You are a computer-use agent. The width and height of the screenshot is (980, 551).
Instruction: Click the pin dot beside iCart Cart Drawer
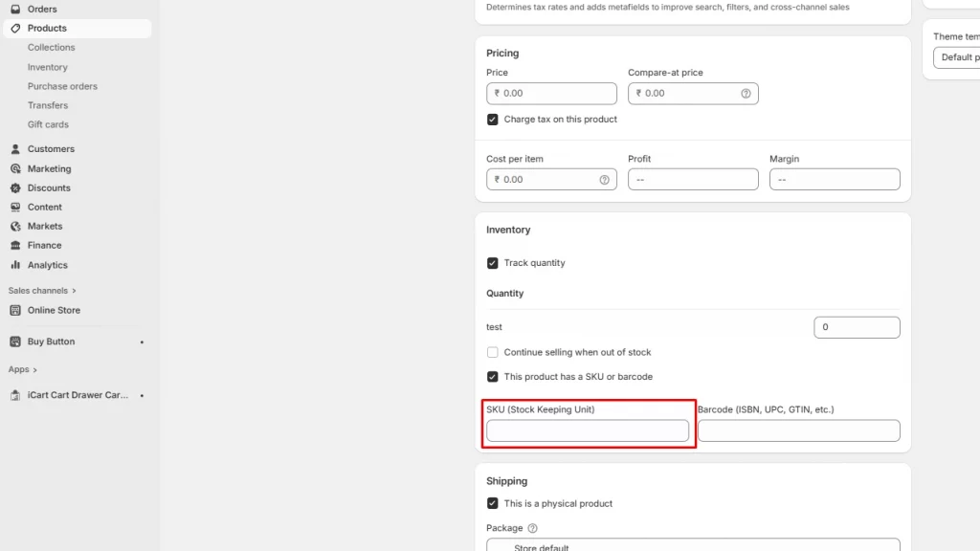tap(142, 395)
